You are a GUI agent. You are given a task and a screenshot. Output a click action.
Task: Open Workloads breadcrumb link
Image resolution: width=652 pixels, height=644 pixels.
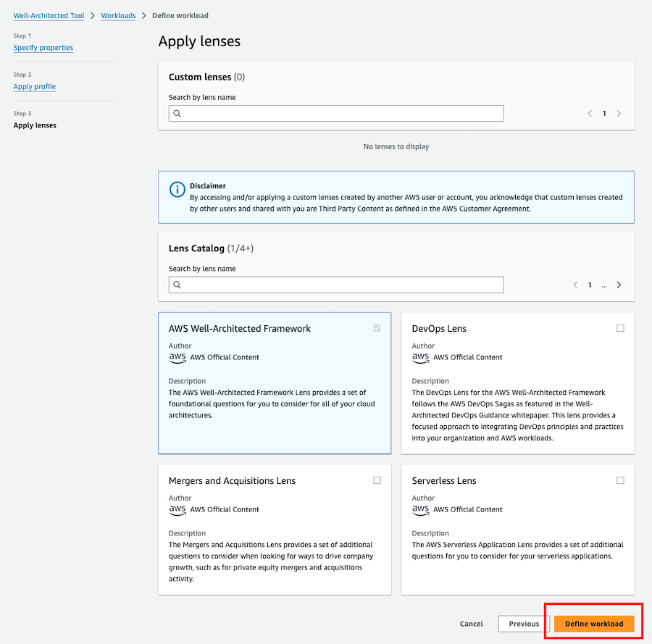pos(118,16)
